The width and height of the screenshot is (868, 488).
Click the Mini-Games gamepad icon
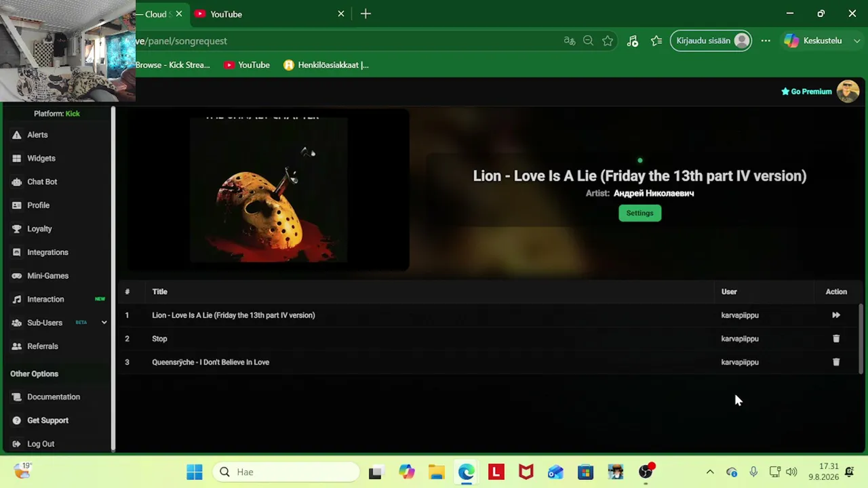pyautogui.click(x=16, y=276)
